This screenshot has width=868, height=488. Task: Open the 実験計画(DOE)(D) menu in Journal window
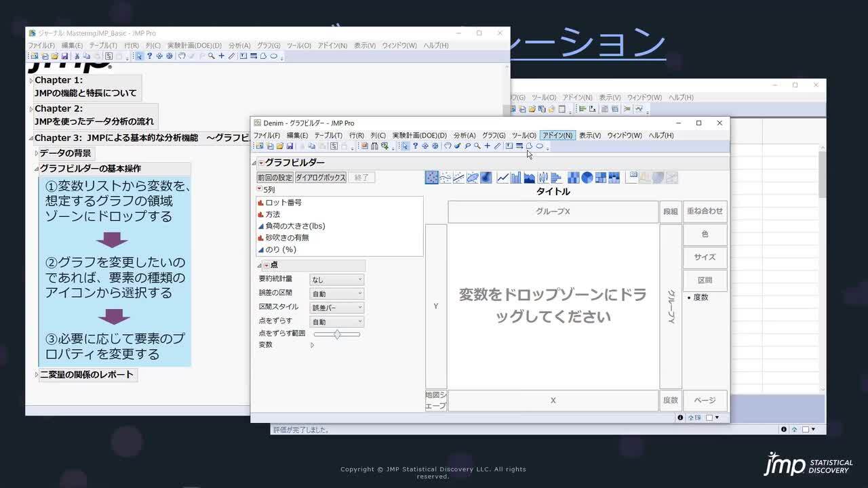click(x=195, y=45)
